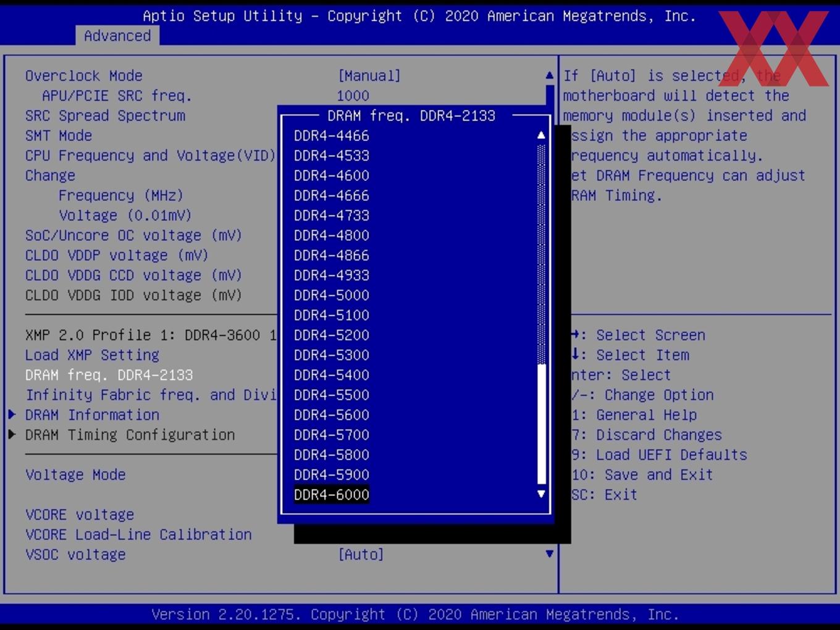Select DDR4-4533 in the frequency list

(332, 156)
